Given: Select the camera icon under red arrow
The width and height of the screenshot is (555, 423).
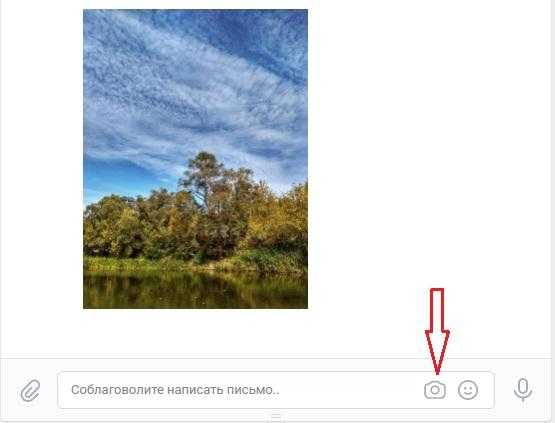Looking at the screenshot, I should [435, 390].
